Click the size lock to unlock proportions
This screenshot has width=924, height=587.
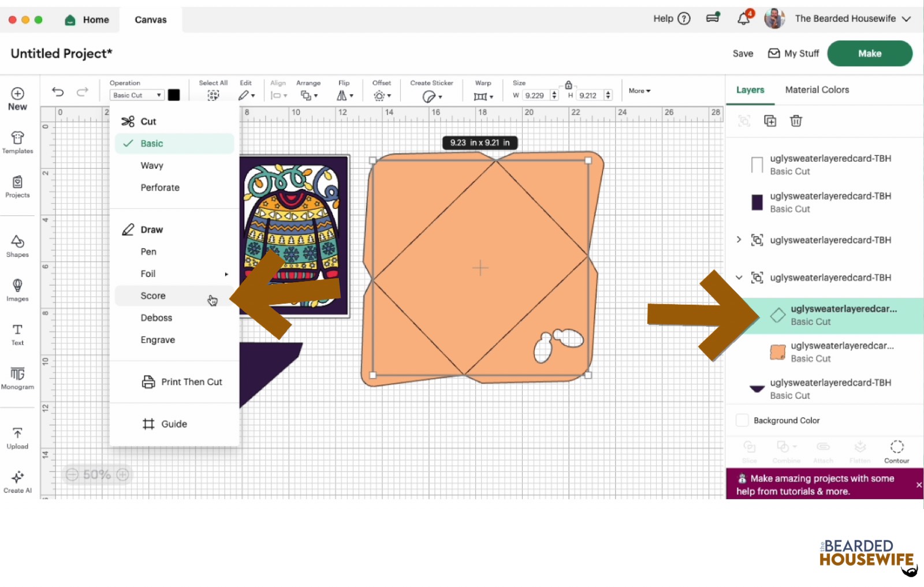(x=568, y=84)
